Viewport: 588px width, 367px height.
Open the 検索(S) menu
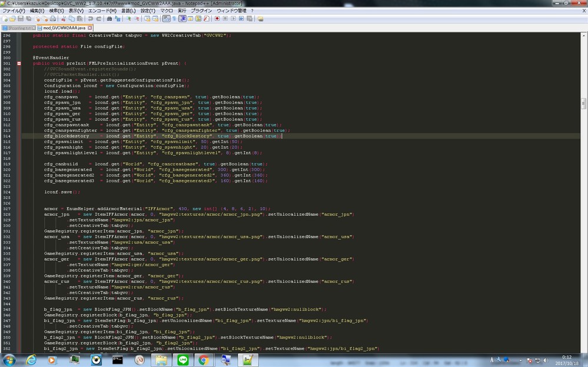[57, 11]
